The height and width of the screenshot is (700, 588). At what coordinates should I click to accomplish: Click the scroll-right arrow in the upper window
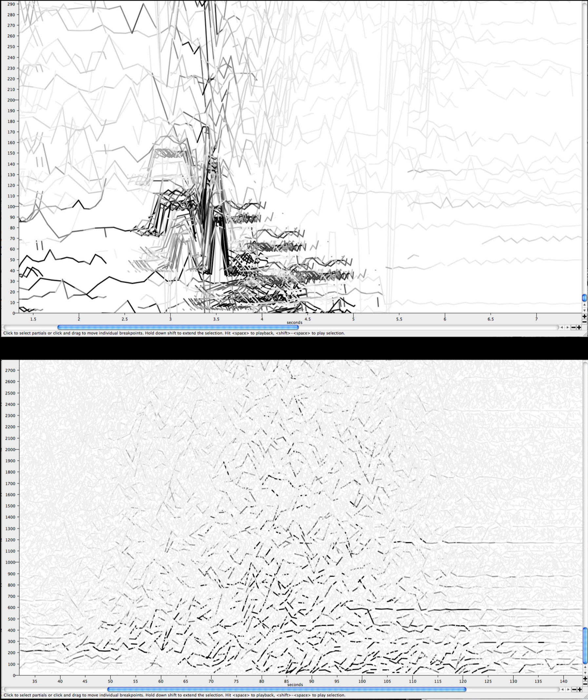coord(568,328)
